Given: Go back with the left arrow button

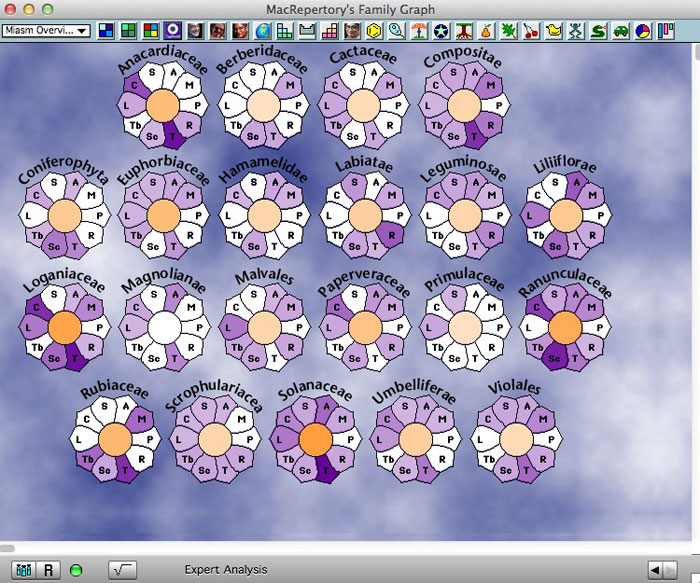Looking at the screenshot, I should point(655,570).
